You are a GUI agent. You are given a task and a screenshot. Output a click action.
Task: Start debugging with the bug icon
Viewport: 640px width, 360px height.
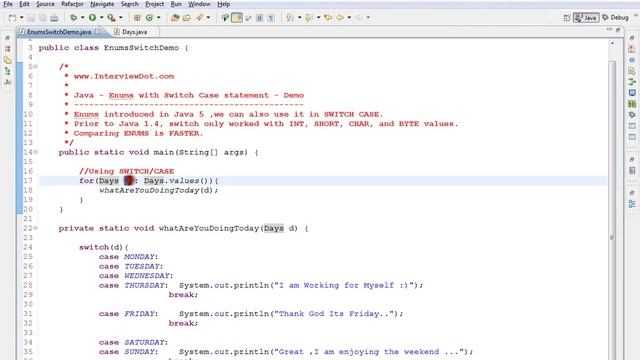73,18
